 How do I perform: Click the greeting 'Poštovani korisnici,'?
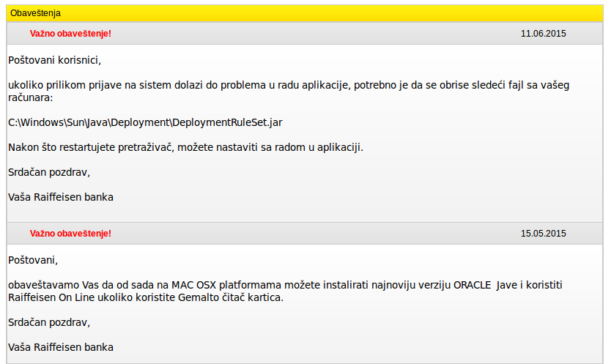54,60
